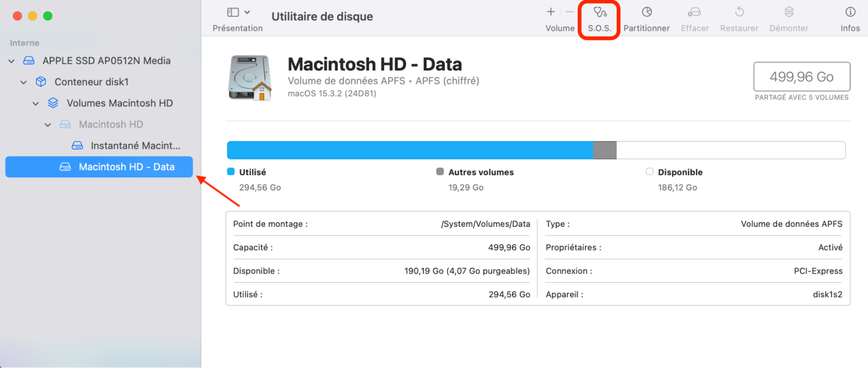Screen dimensions: 868x368
Task: Close the Disk Utility window with red button
Action: click(17, 16)
